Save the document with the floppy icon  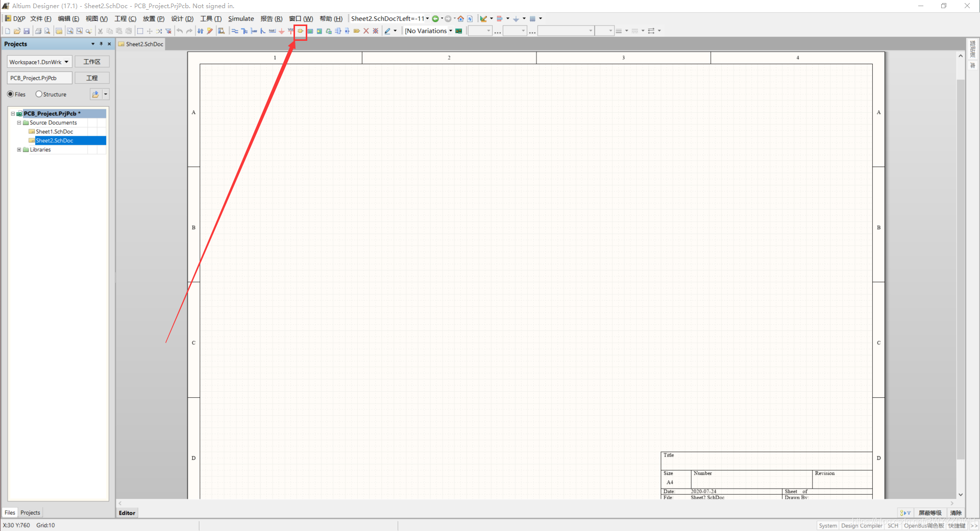(x=27, y=31)
